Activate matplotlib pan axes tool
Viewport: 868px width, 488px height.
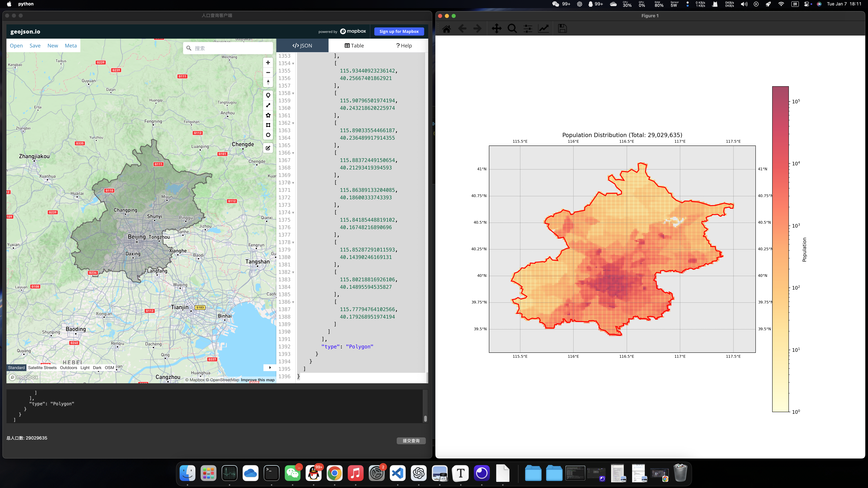coord(496,29)
